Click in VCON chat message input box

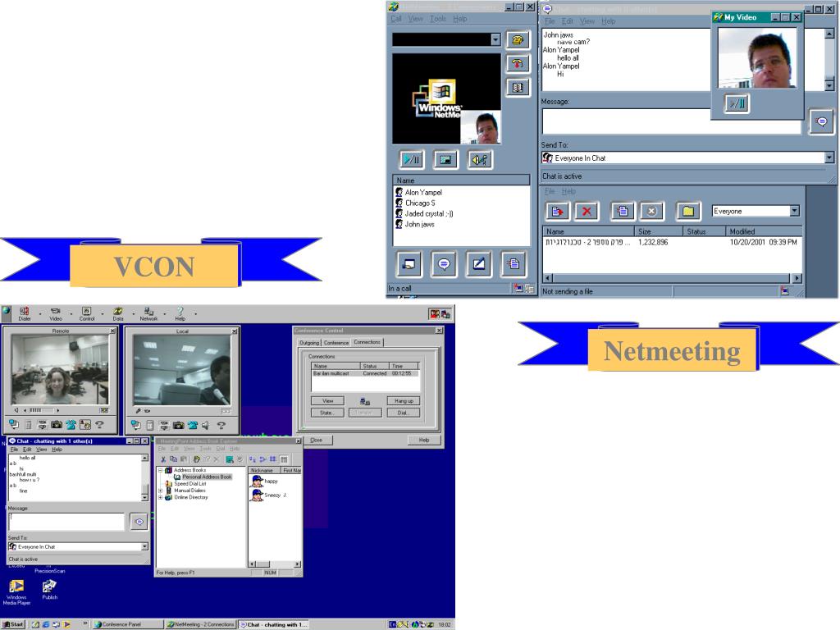(66, 521)
